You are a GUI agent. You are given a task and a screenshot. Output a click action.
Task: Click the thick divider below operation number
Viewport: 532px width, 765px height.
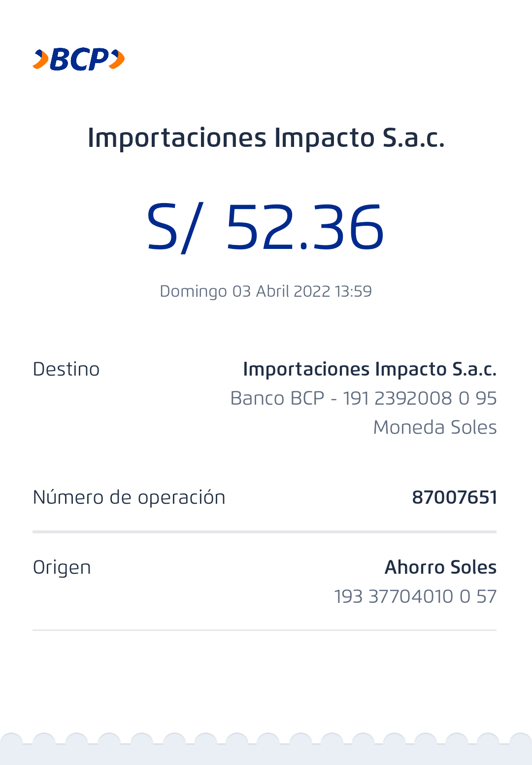pos(265,532)
